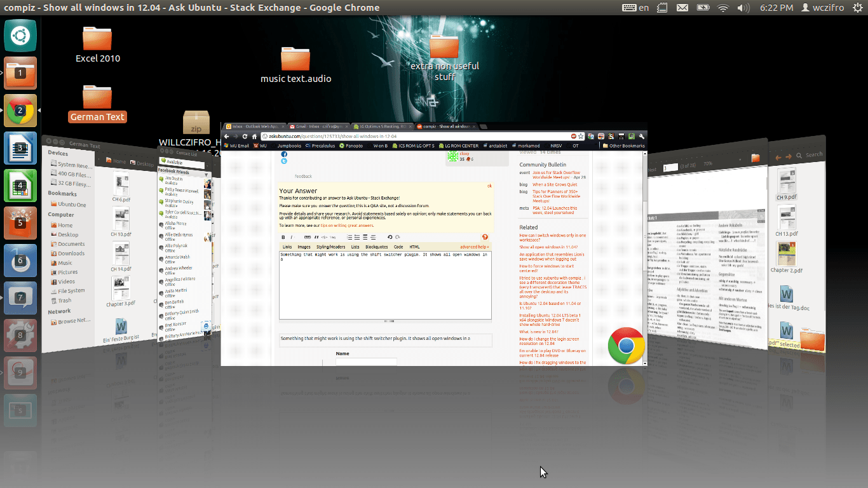Screen dimensions: 868x488
Task: Open the sound volume indicator
Action: pos(743,8)
